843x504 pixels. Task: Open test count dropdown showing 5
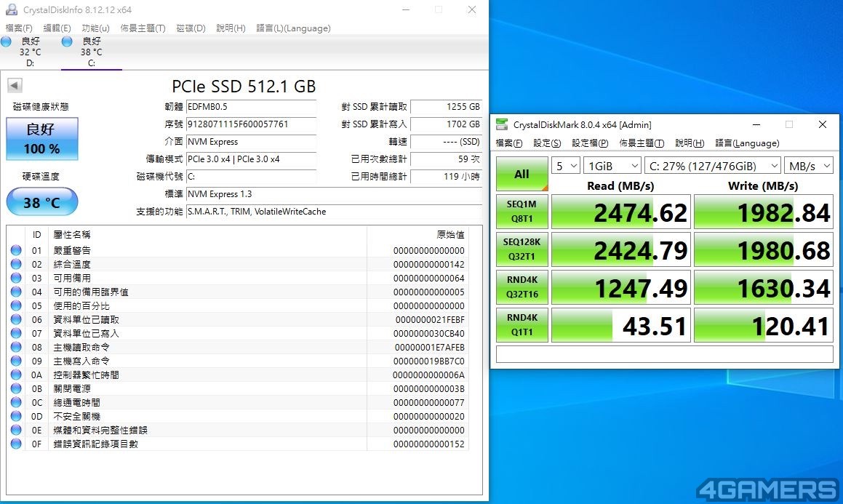pos(566,166)
